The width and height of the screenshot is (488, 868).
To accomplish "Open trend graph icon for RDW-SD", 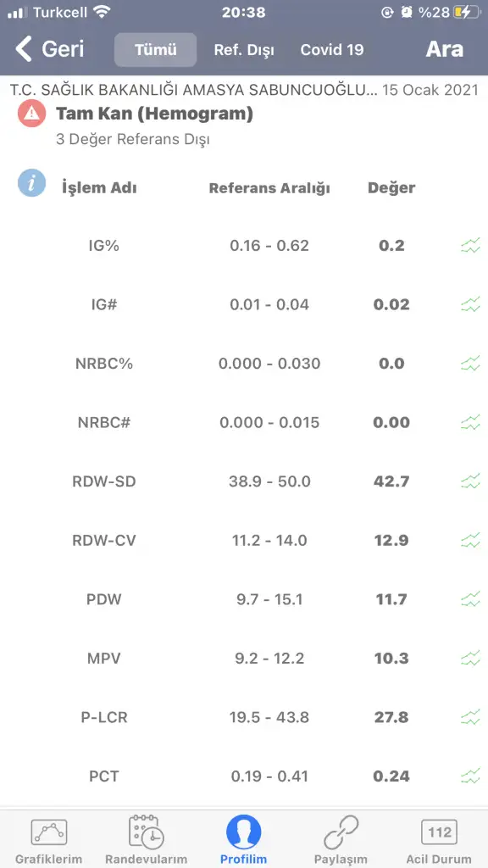I will (470, 481).
